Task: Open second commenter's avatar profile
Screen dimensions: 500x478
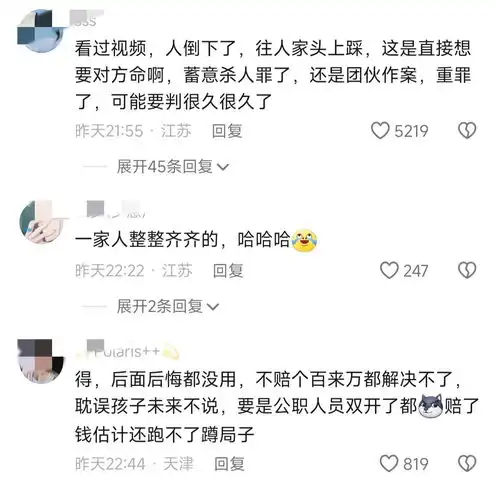Action: click(42, 222)
